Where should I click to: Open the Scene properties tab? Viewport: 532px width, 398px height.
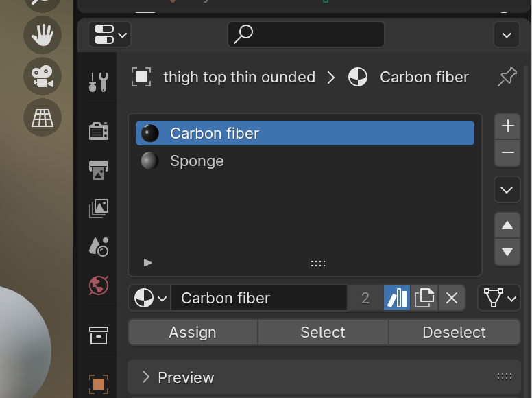99,246
